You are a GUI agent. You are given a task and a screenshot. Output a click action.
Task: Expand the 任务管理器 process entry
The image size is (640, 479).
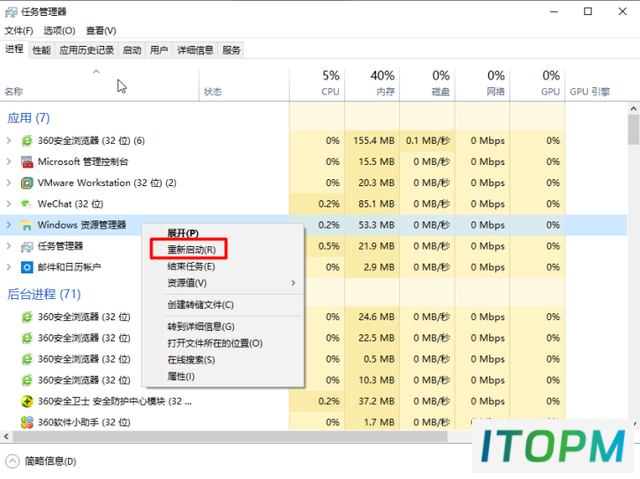coord(9,246)
